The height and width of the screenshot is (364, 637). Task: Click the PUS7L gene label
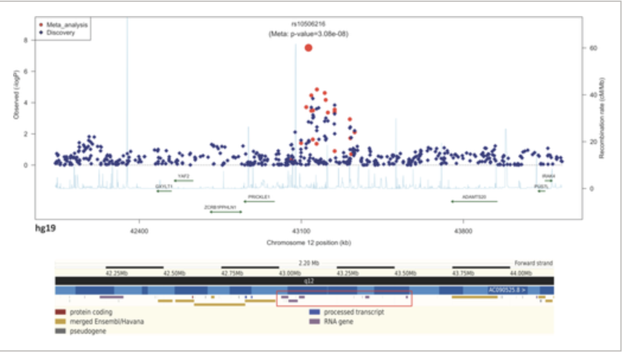[x=540, y=187]
